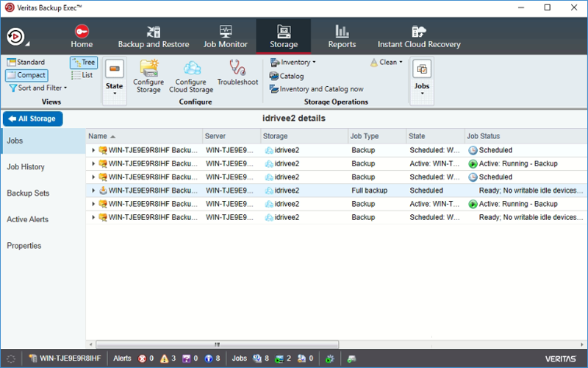This screenshot has width=588, height=368.
Task: Click the idrivee2 cloud icon in first row
Action: click(269, 151)
